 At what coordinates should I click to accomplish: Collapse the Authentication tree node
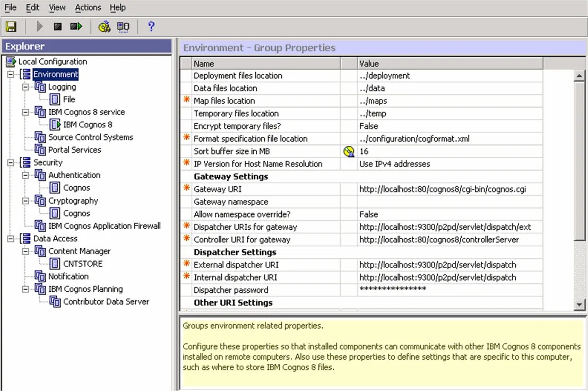[25, 175]
